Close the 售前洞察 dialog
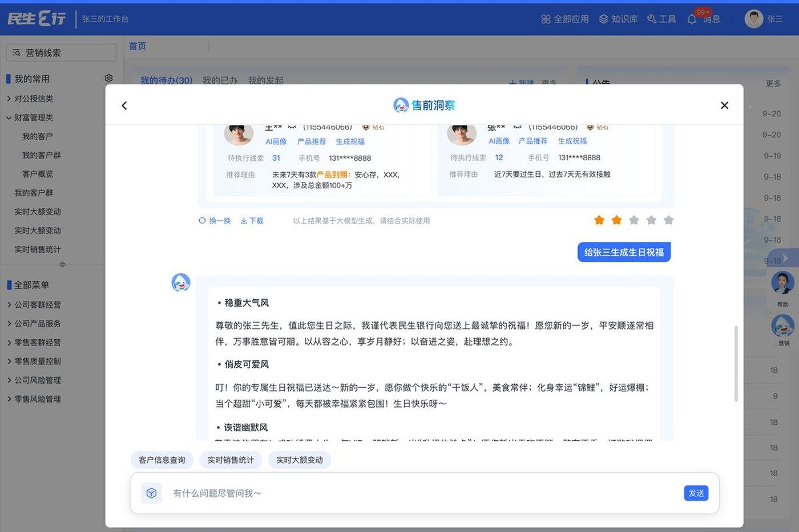The width and height of the screenshot is (799, 532). [724, 105]
